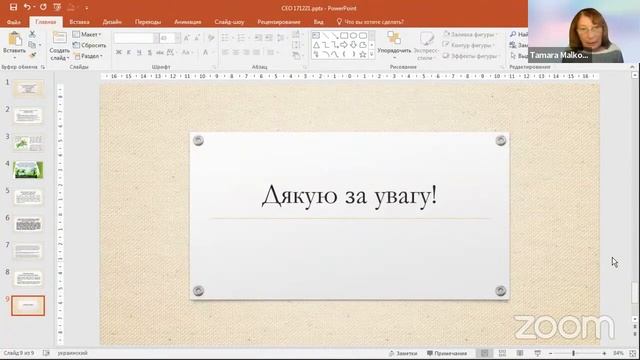The width and height of the screenshot is (640, 360).
Task: Click fit slide to window icon
Action: [633, 353]
